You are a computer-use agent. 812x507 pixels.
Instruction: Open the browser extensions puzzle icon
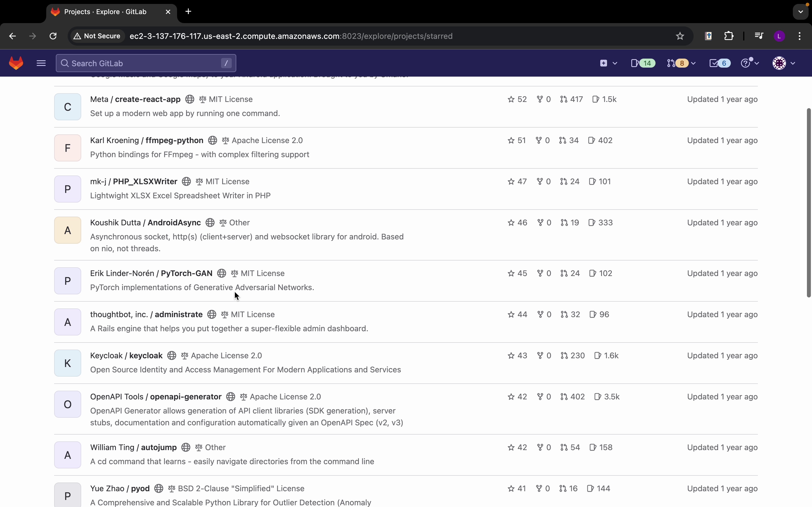pyautogui.click(x=729, y=36)
